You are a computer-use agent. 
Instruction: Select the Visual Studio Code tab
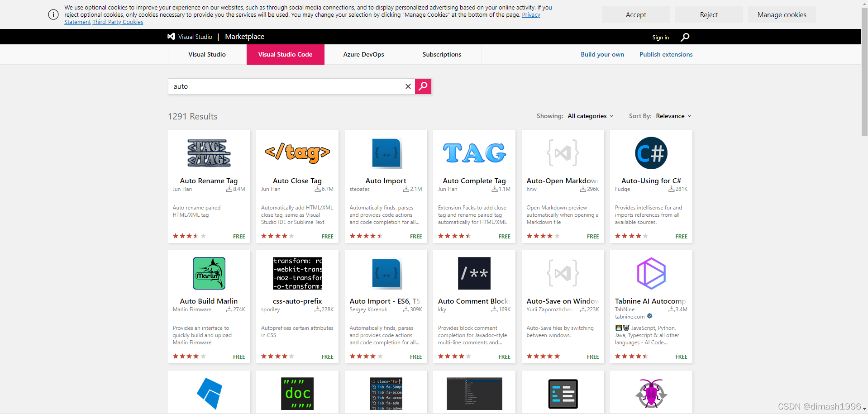pos(285,54)
